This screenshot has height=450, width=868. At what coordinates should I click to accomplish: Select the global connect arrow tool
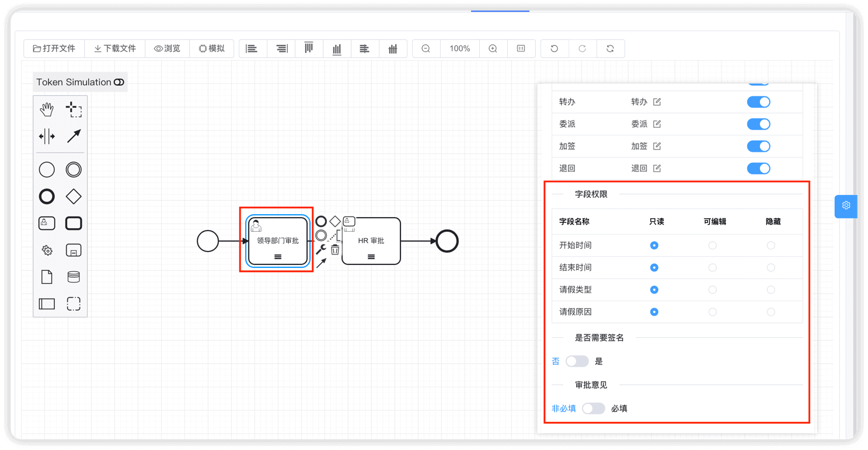74,137
